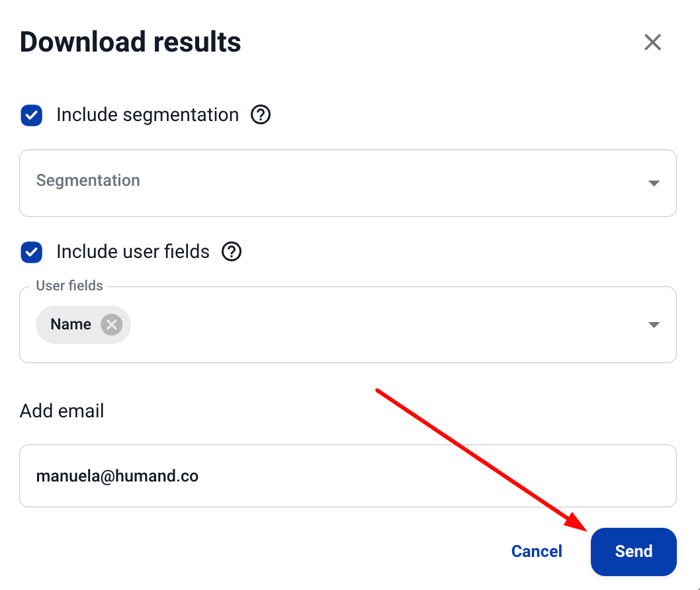Image resolution: width=700 pixels, height=590 pixels.
Task: Click the manuela@humand.co email text
Action: coord(117,476)
